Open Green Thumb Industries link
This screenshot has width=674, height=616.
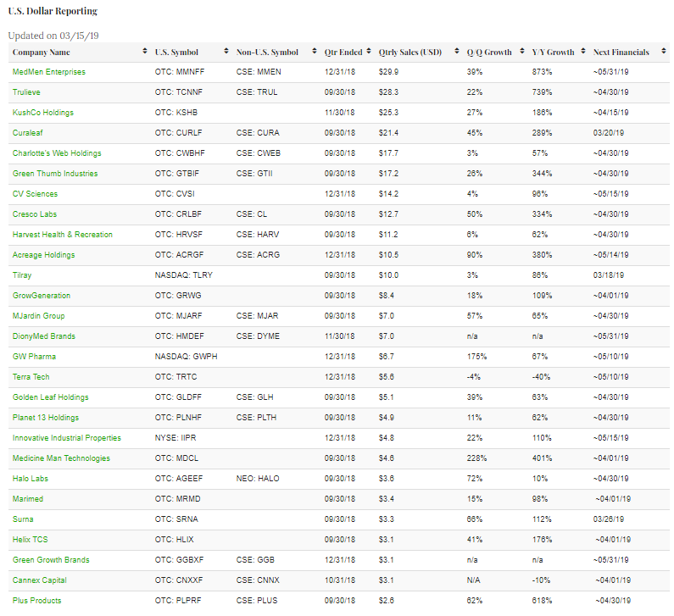point(55,174)
